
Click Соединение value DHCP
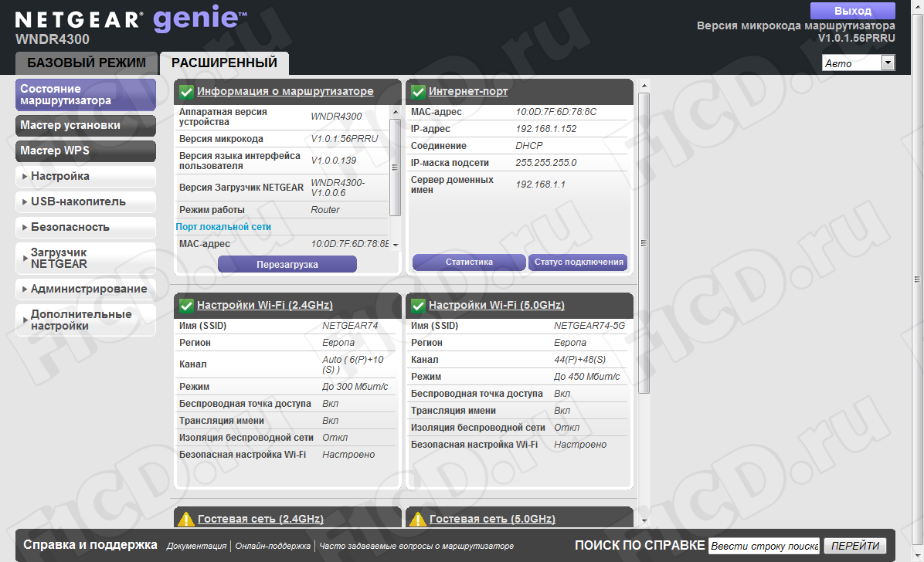click(x=529, y=146)
